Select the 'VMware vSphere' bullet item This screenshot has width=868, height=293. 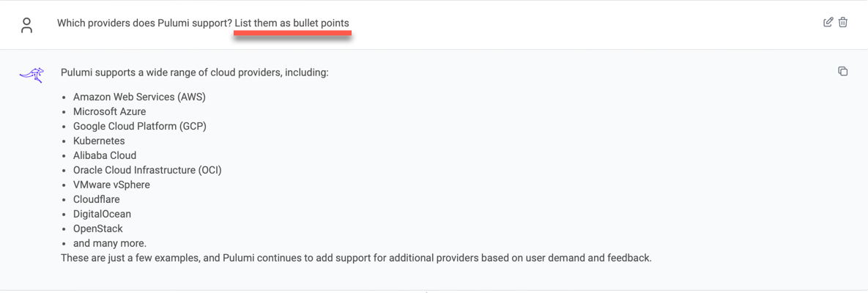[111, 185]
